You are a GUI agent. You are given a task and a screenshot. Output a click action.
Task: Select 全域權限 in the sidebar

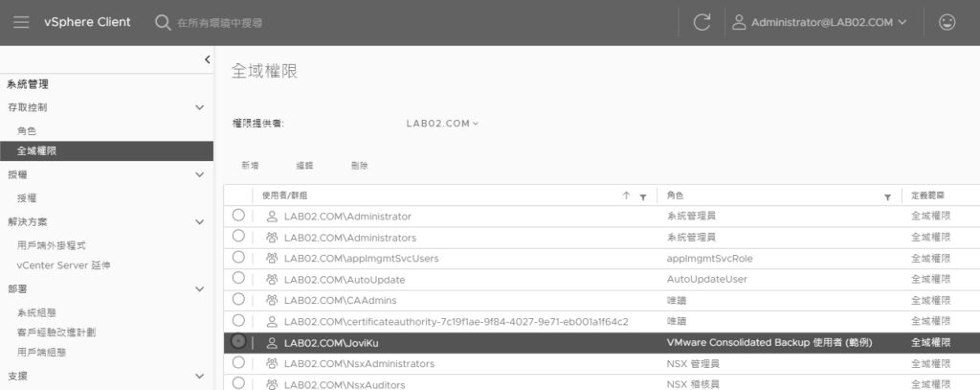[x=106, y=150]
